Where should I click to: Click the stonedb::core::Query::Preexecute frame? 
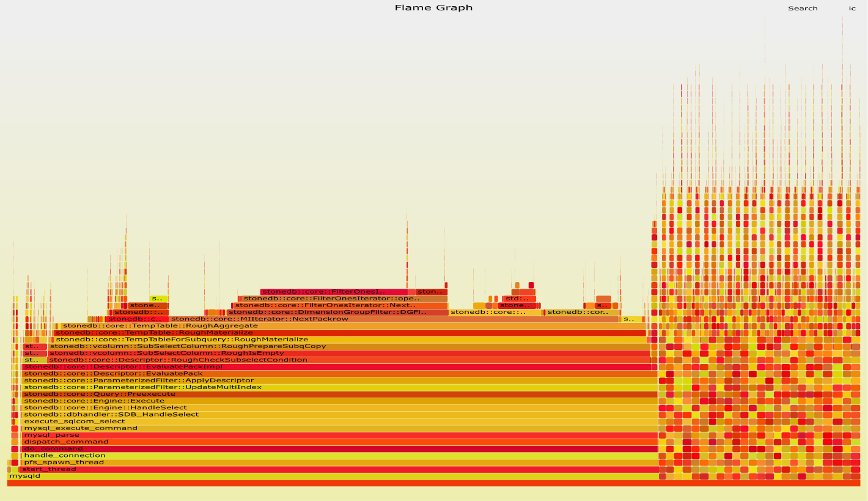[x=340, y=395]
